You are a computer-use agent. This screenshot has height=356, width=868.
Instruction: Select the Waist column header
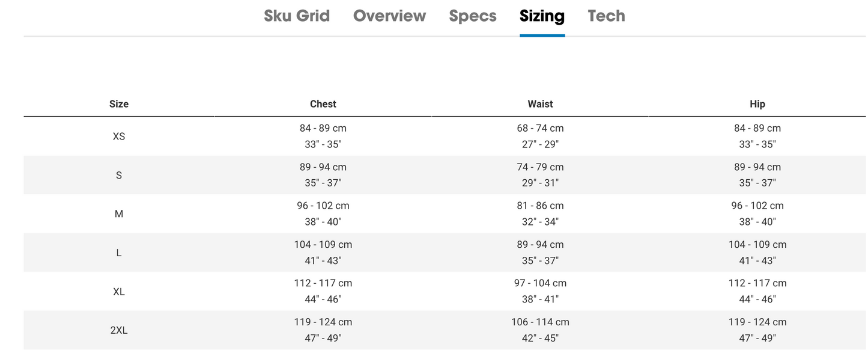point(540,104)
